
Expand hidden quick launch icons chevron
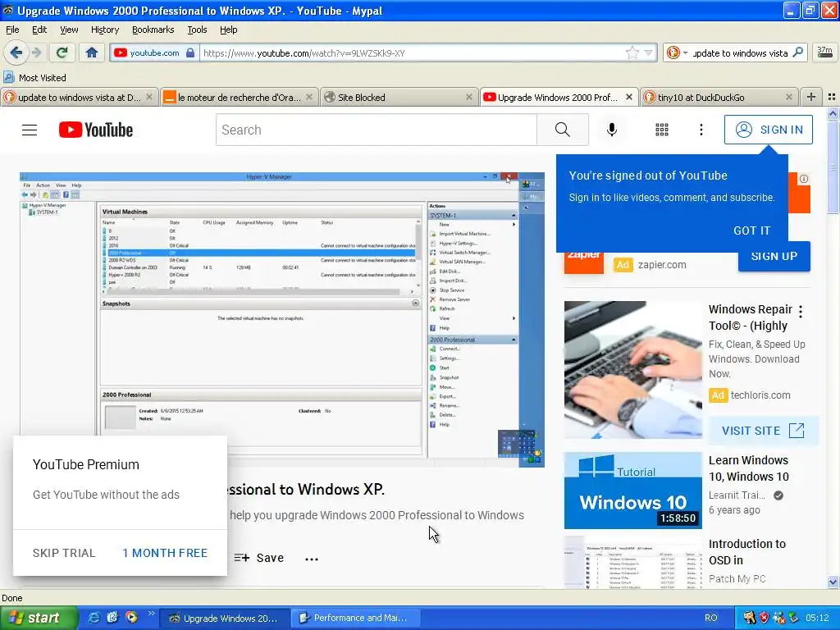click(152, 614)
